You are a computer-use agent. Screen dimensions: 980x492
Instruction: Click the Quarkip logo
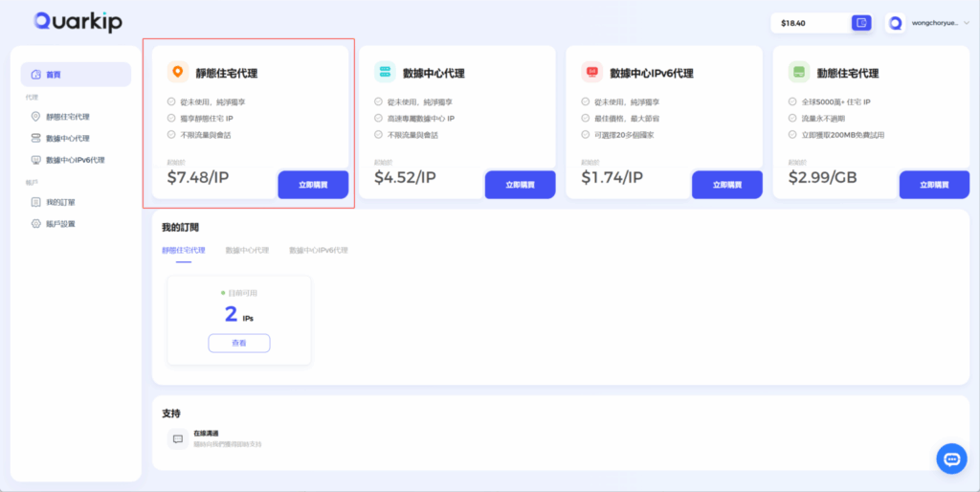(78, 22)
